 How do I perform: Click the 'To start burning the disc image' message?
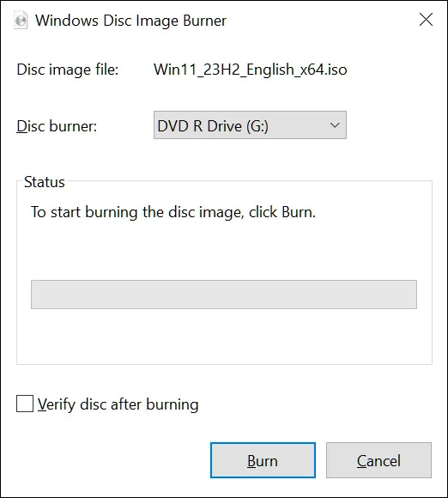click(x=173, y=212)
